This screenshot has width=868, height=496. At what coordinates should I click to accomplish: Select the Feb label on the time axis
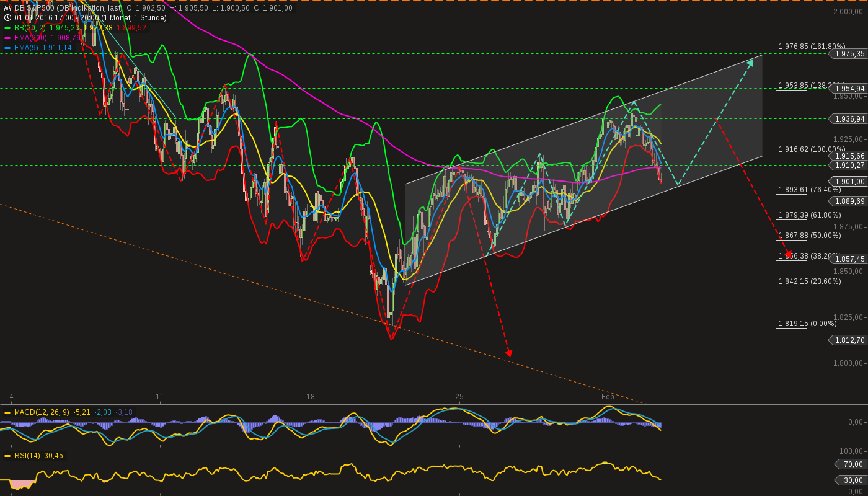(607, 396)
